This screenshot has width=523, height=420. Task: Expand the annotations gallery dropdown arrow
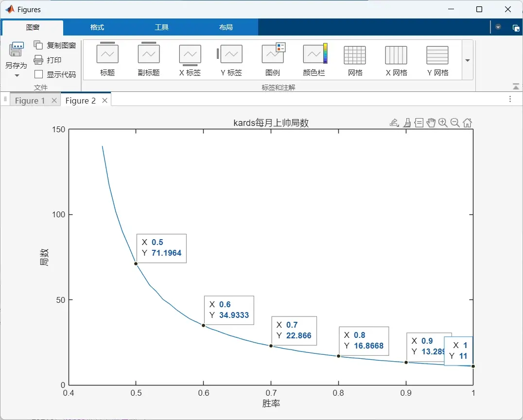coord(467,60)
